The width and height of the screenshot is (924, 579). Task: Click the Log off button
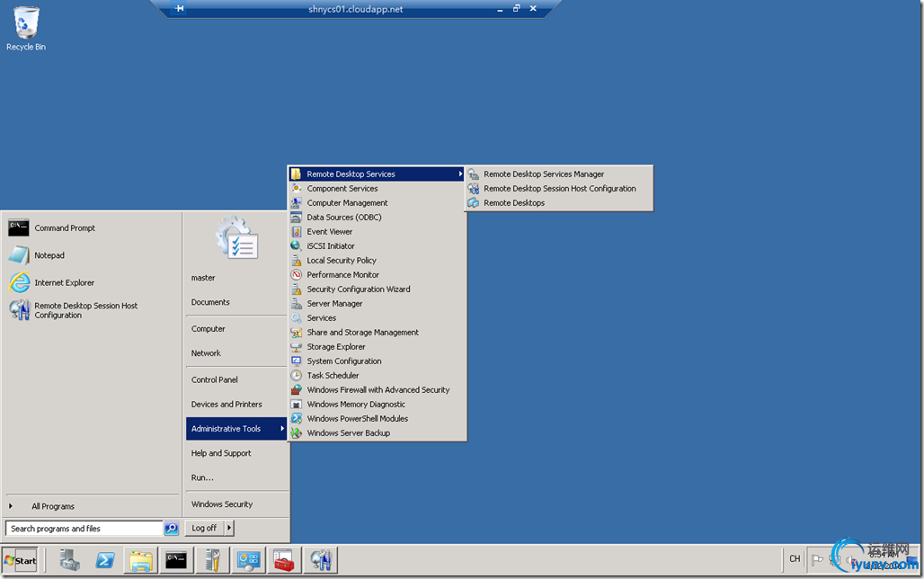pyautogui.click(x=204, y=529)
